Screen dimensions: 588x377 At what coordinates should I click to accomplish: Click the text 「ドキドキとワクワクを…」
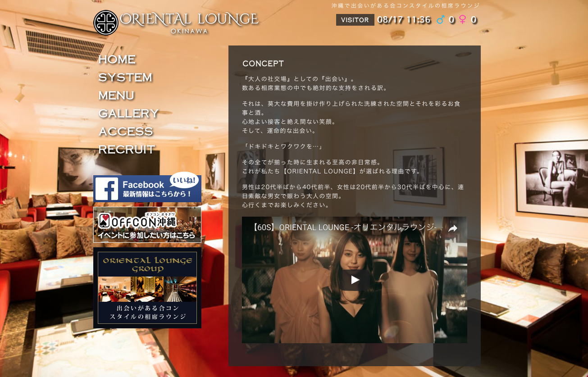[283, 146]
